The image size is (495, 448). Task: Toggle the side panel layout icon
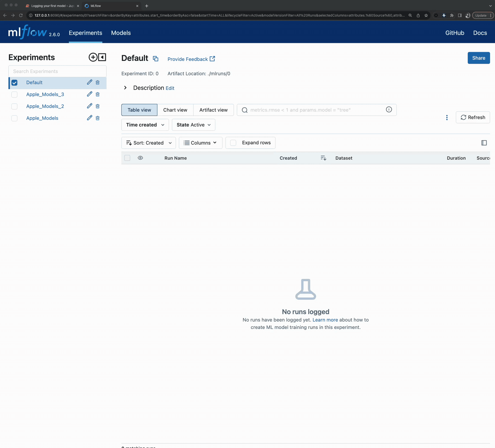[484, 143]
